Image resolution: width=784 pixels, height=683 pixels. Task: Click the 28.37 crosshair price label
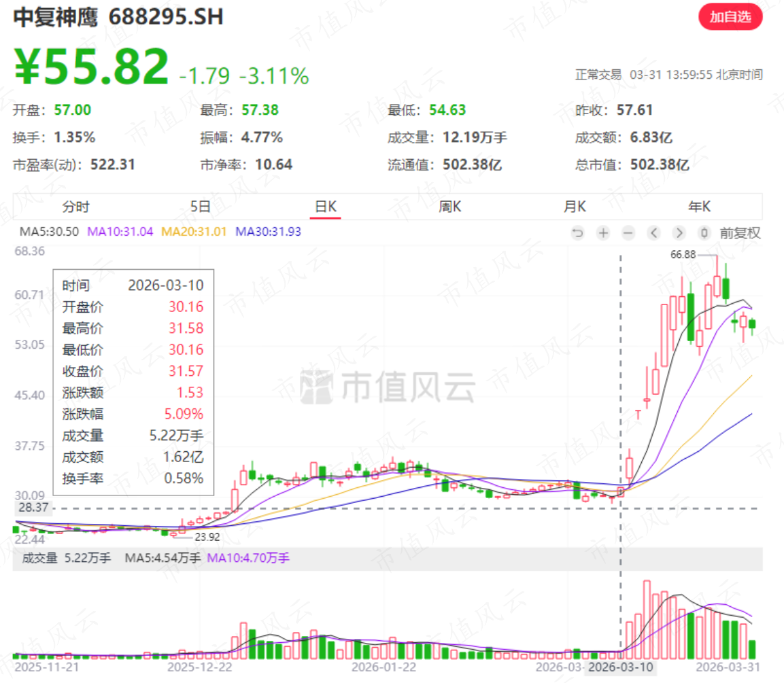tap(33, 508)
